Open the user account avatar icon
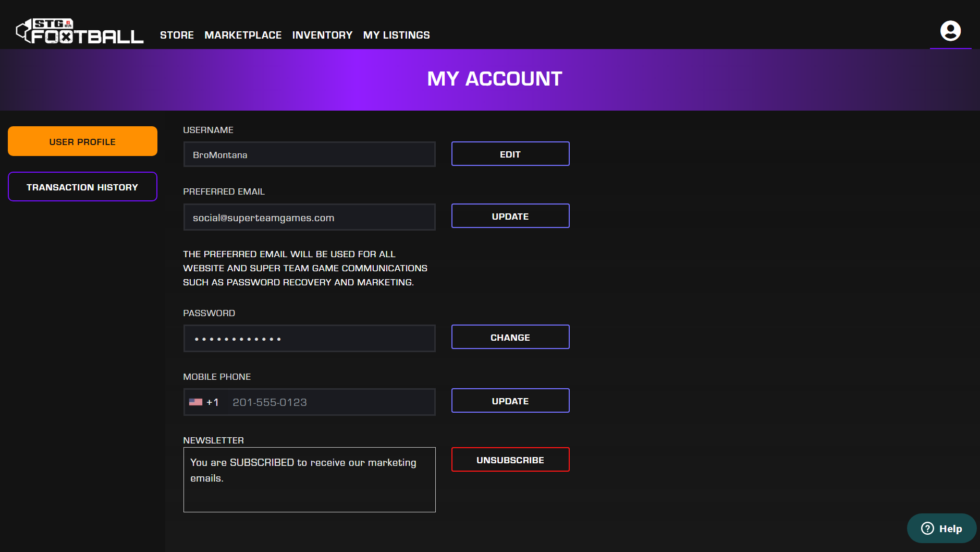This screenshot has height=552, width=980. [x=950, y=31]
